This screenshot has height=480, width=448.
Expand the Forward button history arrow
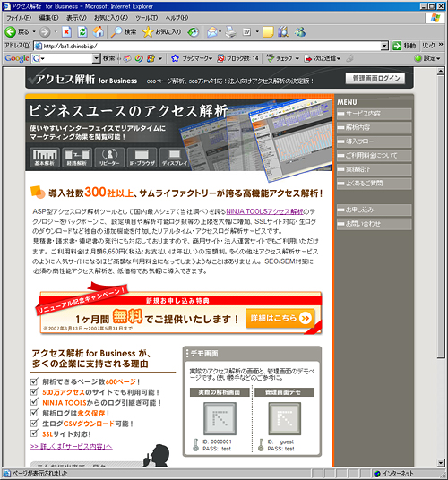(56, 32)
